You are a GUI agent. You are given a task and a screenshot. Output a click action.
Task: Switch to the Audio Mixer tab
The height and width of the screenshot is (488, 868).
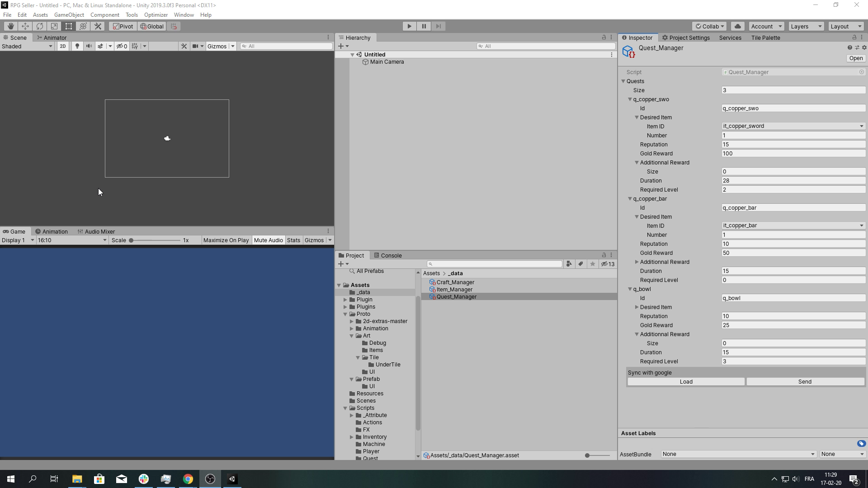(96, 231)
